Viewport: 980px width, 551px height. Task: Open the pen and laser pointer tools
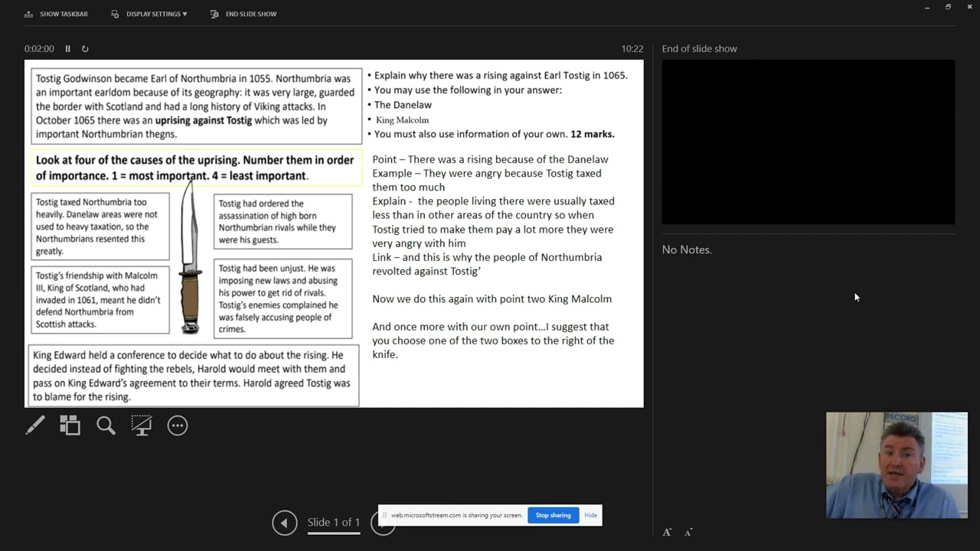point(35,425)
